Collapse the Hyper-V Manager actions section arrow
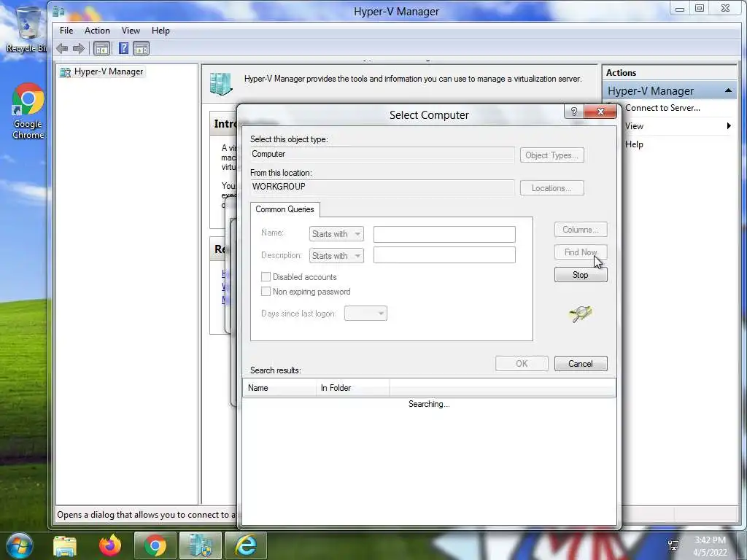747x560 pixels. tap(728, 90)
